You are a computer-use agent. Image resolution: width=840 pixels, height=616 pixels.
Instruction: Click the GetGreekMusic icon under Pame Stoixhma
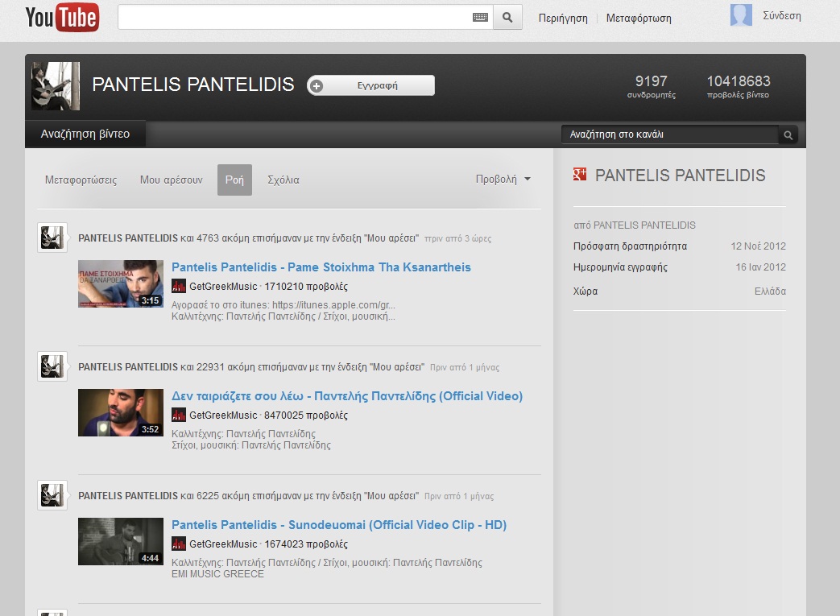click(179, 286)
